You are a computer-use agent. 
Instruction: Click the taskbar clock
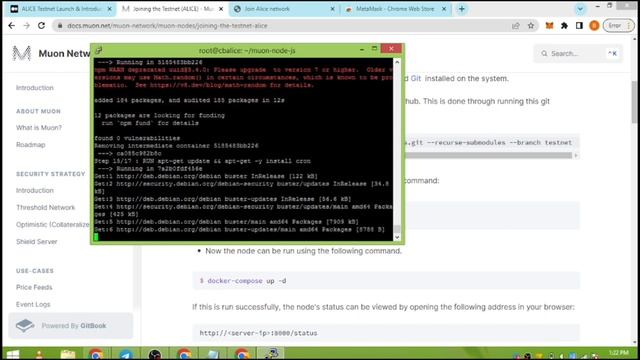tap(618, 353)
